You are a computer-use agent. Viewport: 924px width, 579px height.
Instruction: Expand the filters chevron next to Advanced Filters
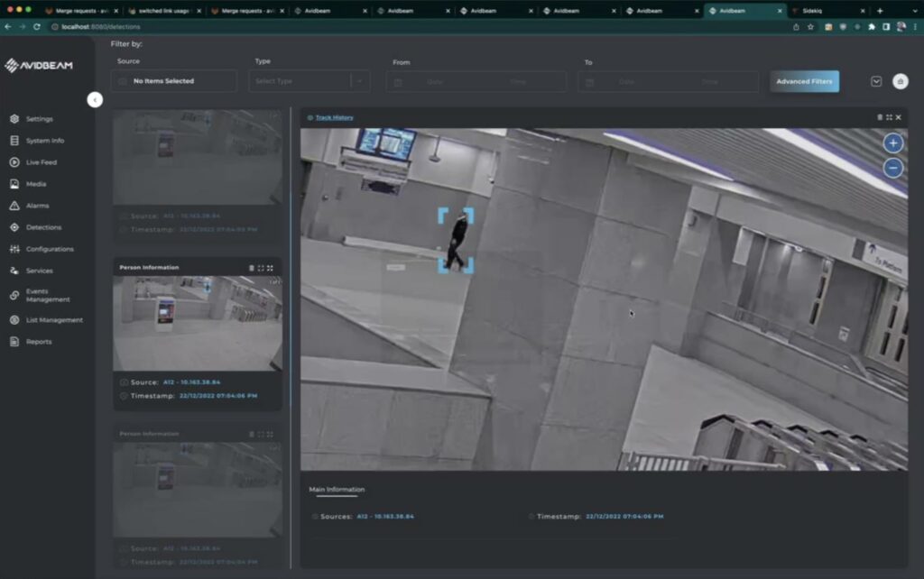point(875,81)
